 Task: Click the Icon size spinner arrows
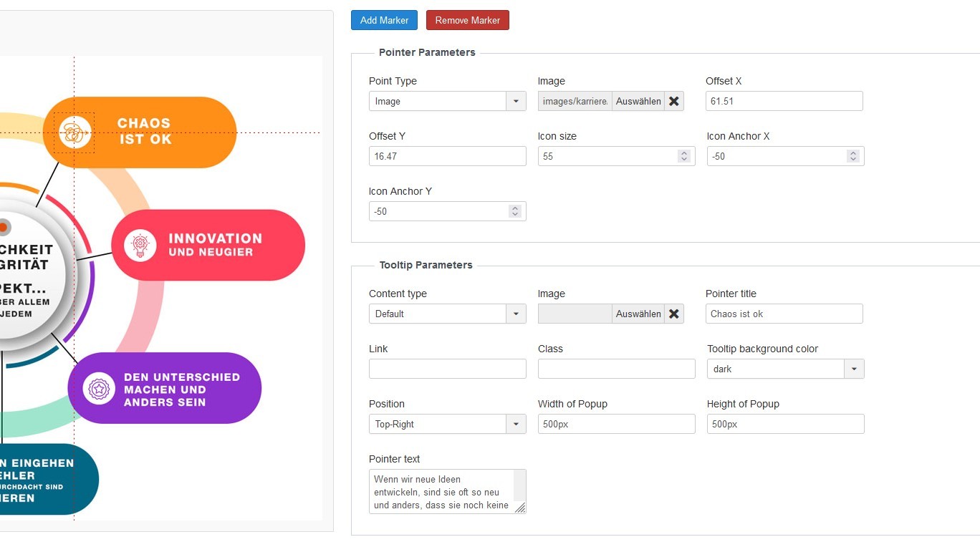click(x=684, y=156)
